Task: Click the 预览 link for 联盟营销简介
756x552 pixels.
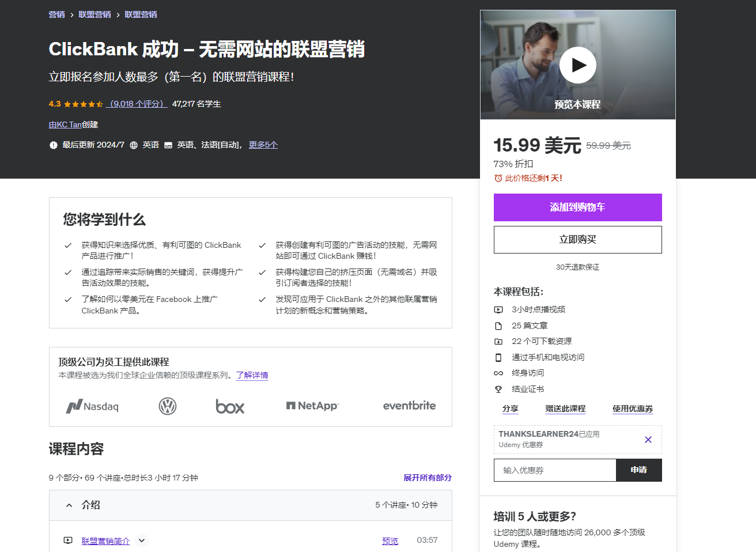Action: point(390,541)
